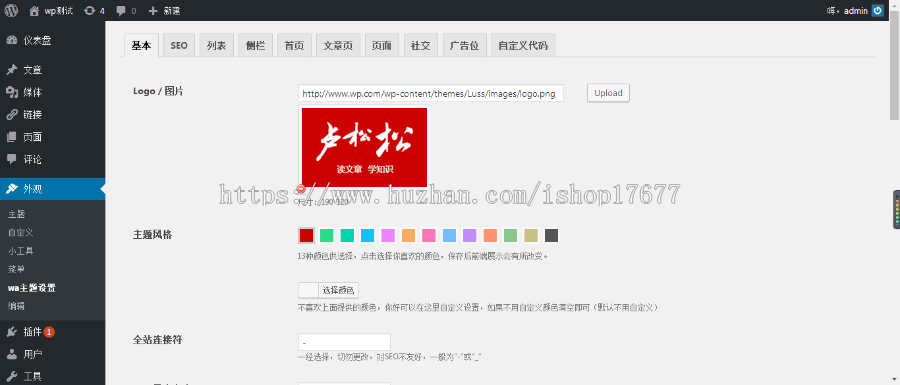Click the comment bubble icon in the sidebar
Viewport: 900px width, 385px height.
[x=11, y=159]
